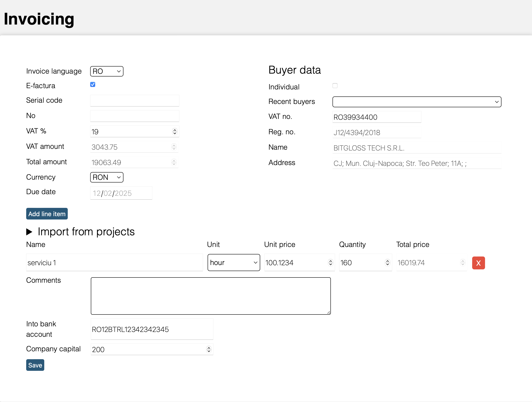
Task: Toggle the E-factura checkbox
Action: point(93,84)
